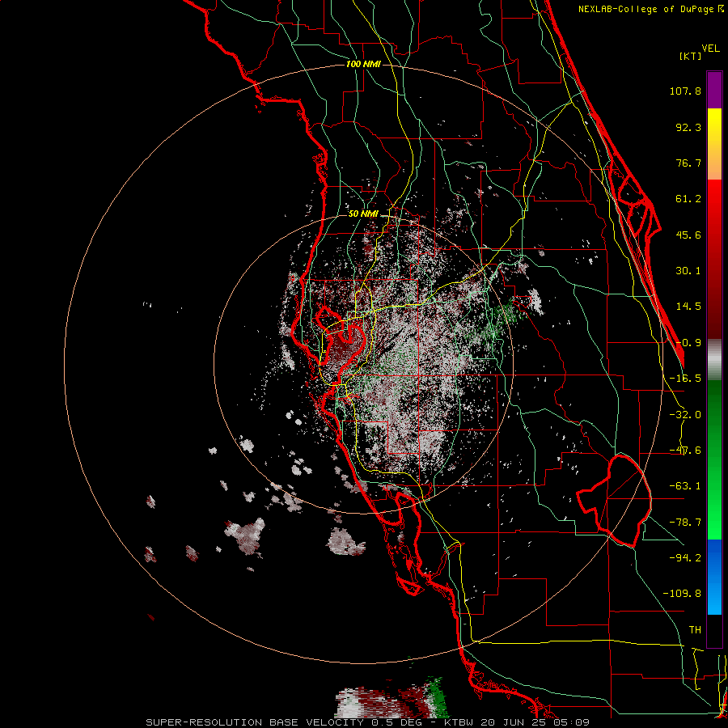Pick the dark green segment of the velocity bar
The width and height of the screenshot is (728, 728).
pos(714,459)
